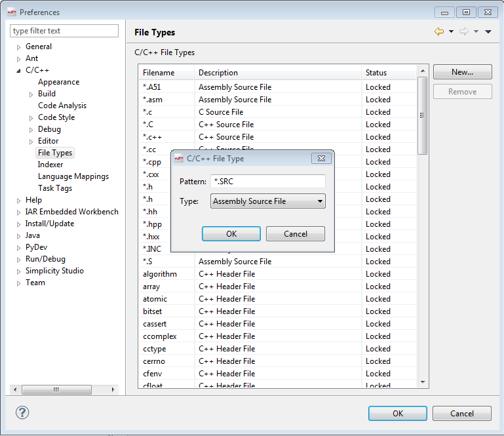This screenshot has width=504, height=436.
Task: Select the bitset header row
Action: [x=278, y=311]
